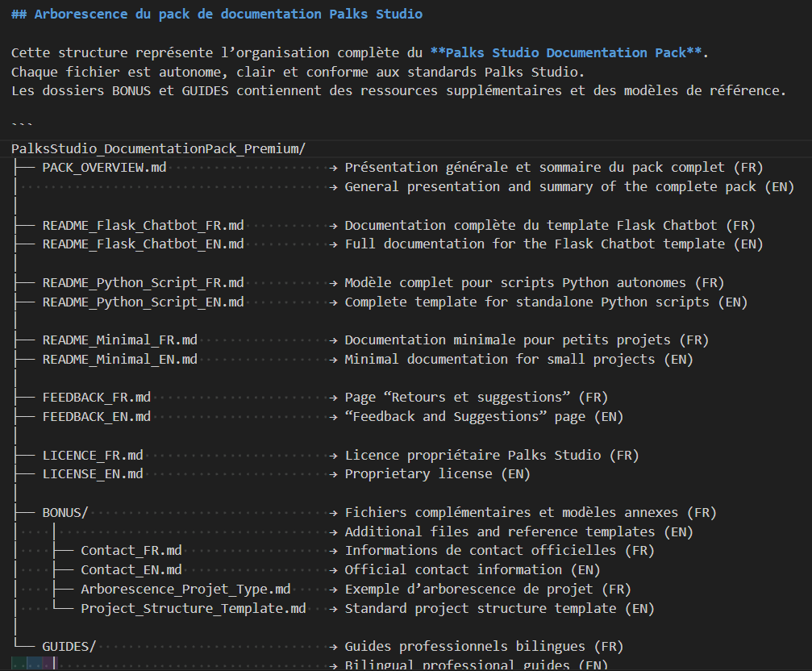The image size is (812, 671).
Task: Click the root folder PalksStudio_DocumentationPack_Premium/
Action: click(x=158, y=148)
